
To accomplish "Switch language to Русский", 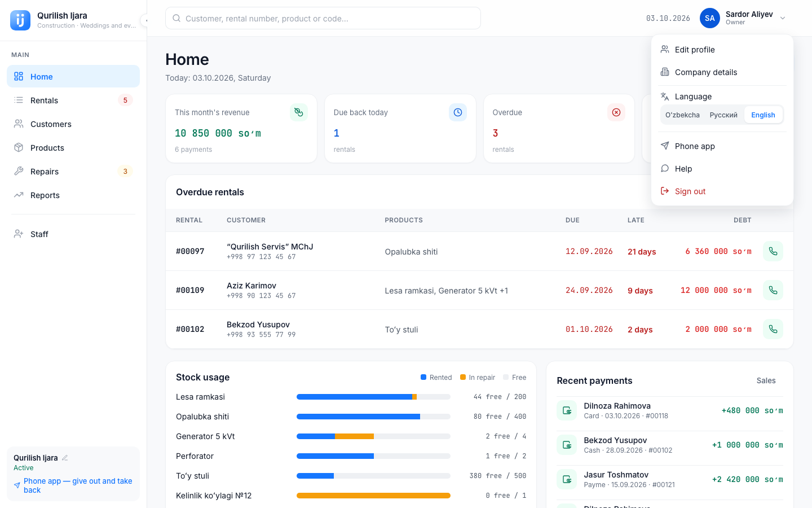I will pyautogui.click(x=723, y=115).
